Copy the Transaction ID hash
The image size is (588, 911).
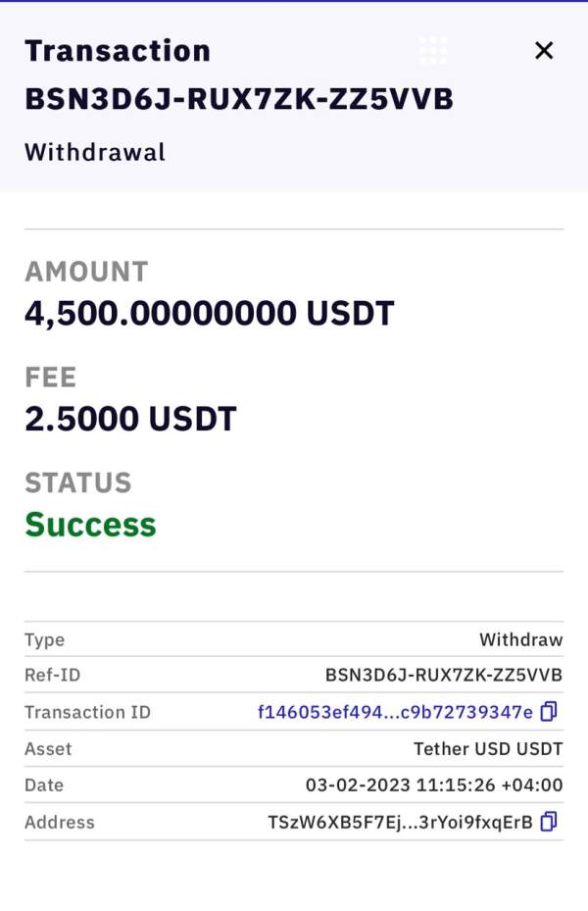pos(549,711)
